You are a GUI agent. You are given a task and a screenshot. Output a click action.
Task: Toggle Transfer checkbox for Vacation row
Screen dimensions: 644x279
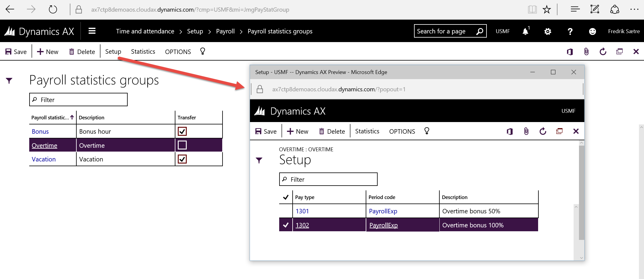tap(182, 159)
